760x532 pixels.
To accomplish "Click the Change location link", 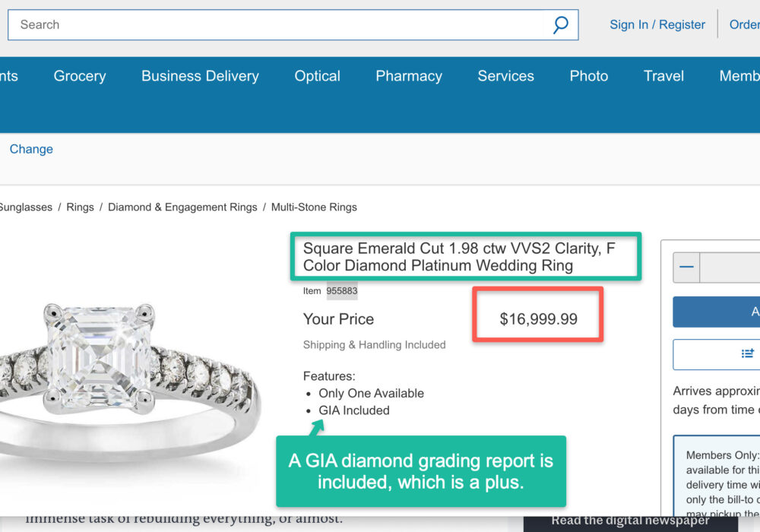I will (31, 149).
